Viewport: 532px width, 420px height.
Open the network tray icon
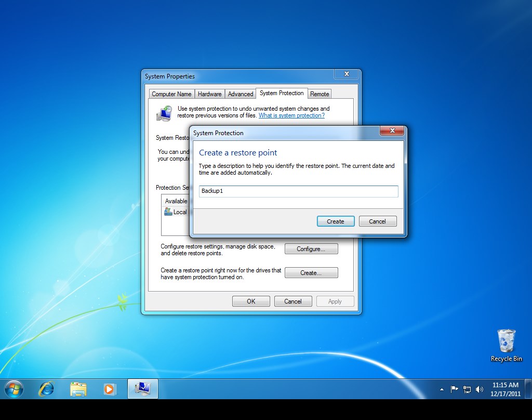(x=467, y=389)
